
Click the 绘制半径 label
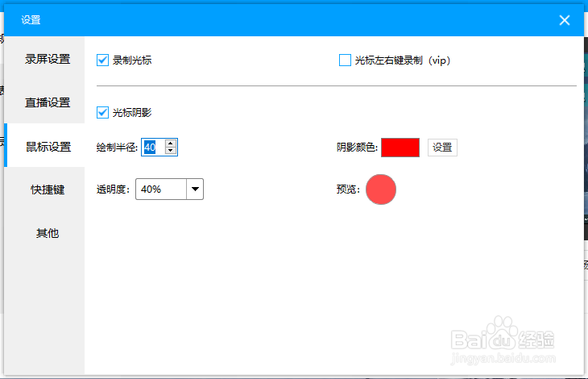117,148
